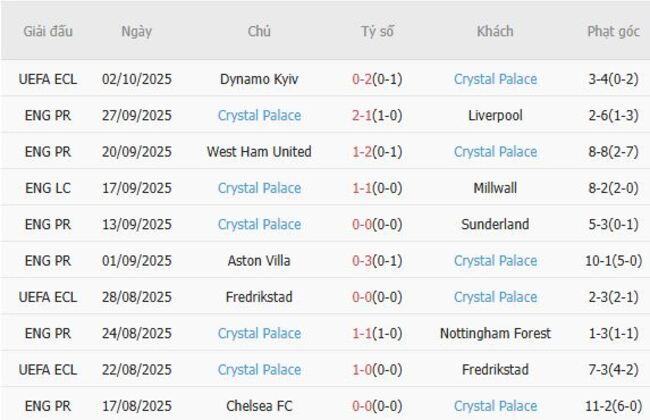This screenshot has height=420, width=650.
Task: Select the 28/08/2025 match date cell
Action: (137, 297)
